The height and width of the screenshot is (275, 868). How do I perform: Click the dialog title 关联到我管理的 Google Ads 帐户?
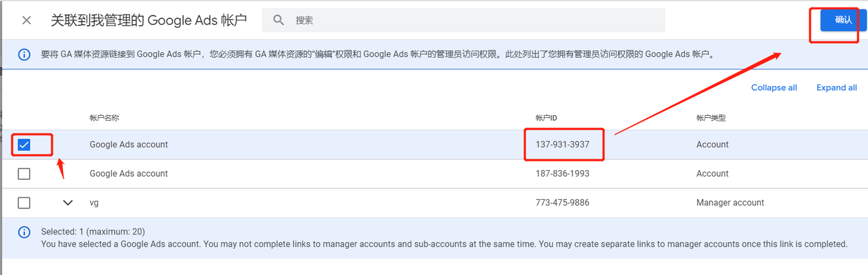[x=149, y=20]
